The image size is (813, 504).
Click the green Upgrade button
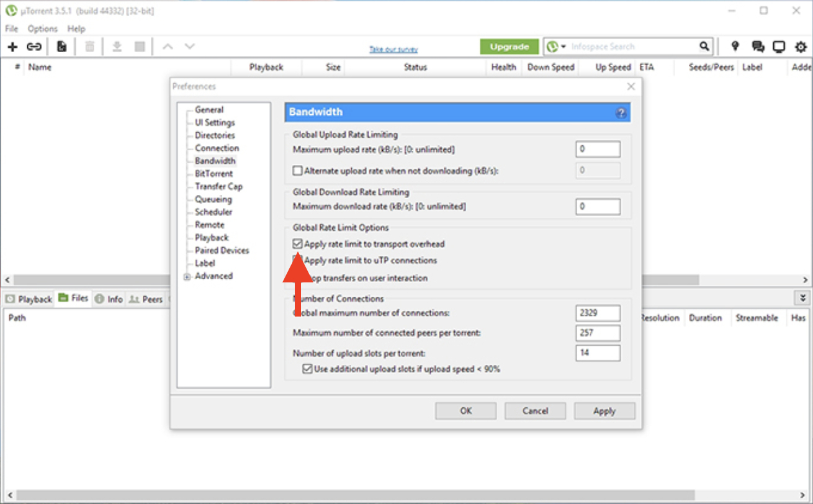[509, 47]
